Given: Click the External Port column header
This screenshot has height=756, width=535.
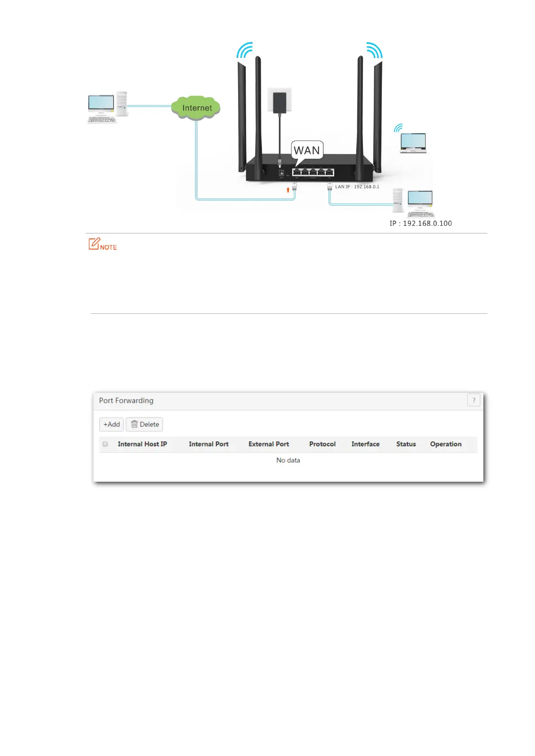Looking at the screenshot, I should click(269, 444).
